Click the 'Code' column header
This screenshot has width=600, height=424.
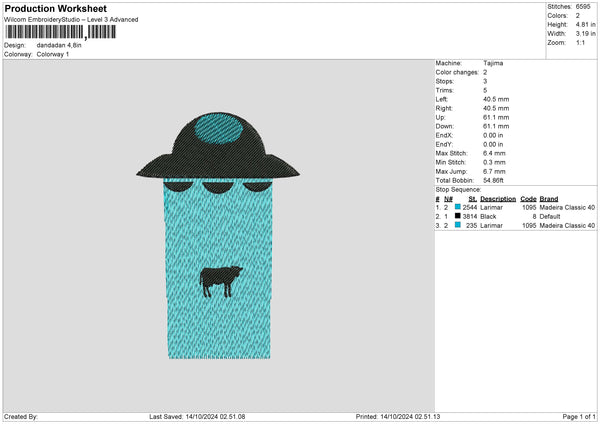(x=528, y=199)
